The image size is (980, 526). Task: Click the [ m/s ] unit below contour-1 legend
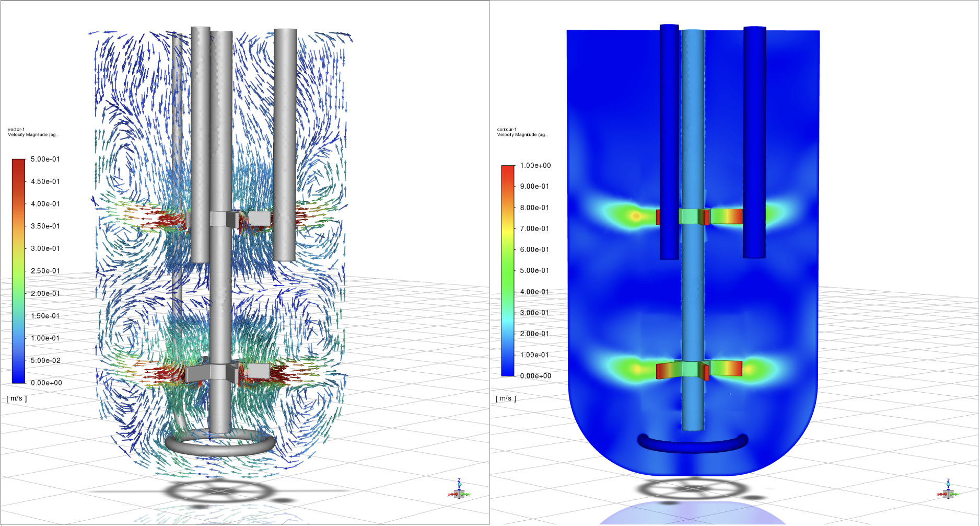pos(506,398)
